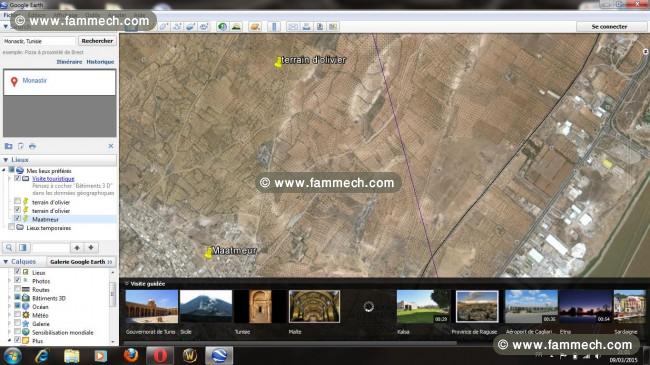The width and height of the screenshot is (650, 365).
Task: Uncheck the Maatmeur placemark checkbox
Action: tap(17, 219)
